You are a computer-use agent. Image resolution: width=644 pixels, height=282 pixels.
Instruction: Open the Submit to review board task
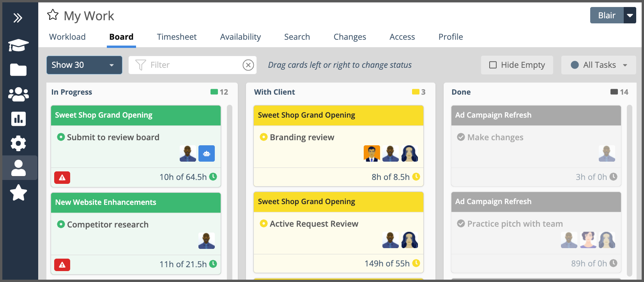point(113,137)
